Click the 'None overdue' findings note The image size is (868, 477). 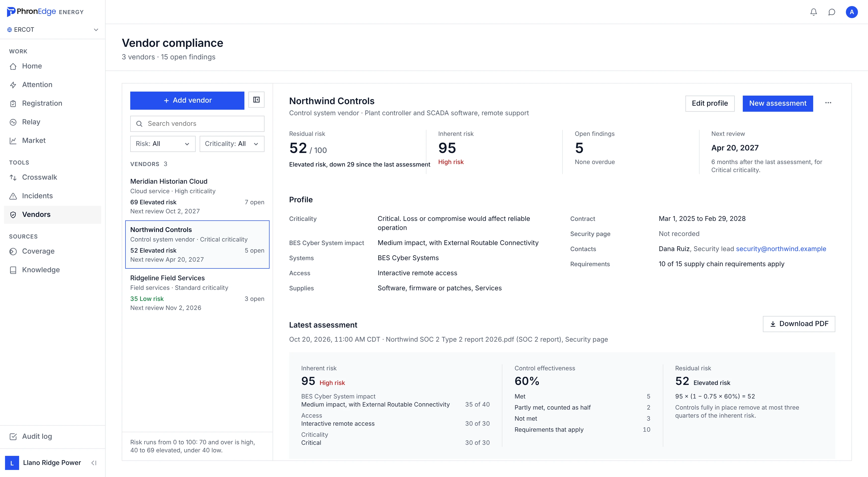click(595, 162)
